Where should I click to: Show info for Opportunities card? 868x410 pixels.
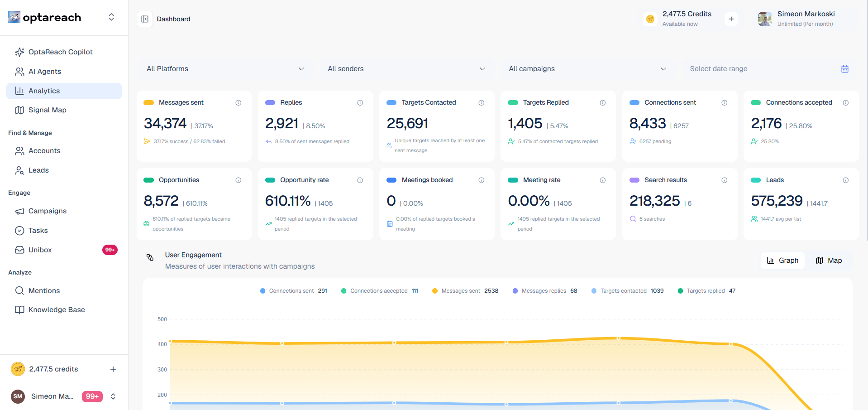[238, 180]
